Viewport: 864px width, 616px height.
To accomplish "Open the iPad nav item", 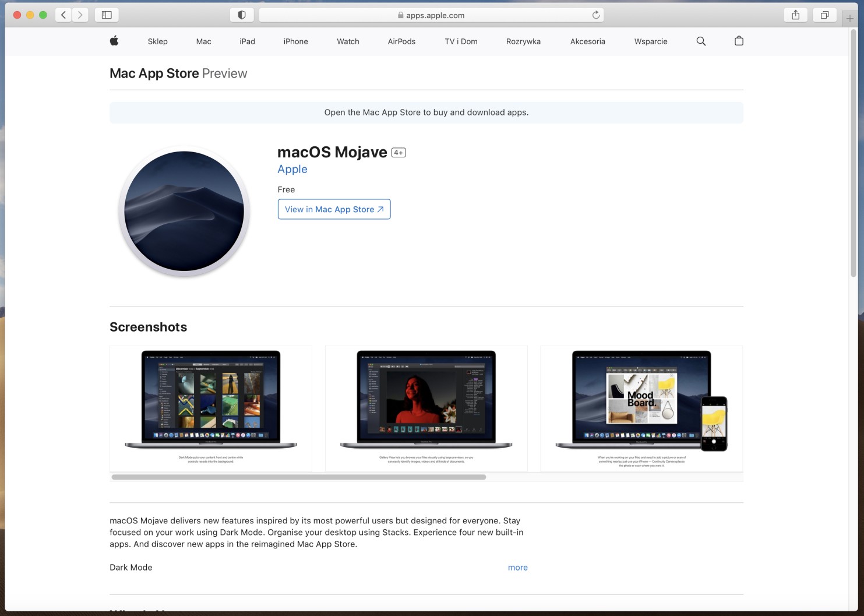I will pos(247,41).
